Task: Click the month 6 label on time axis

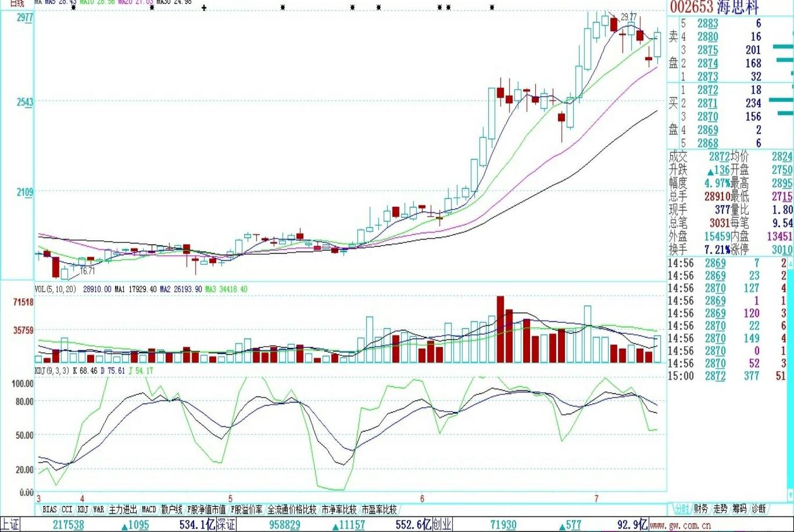Action: 422,499
